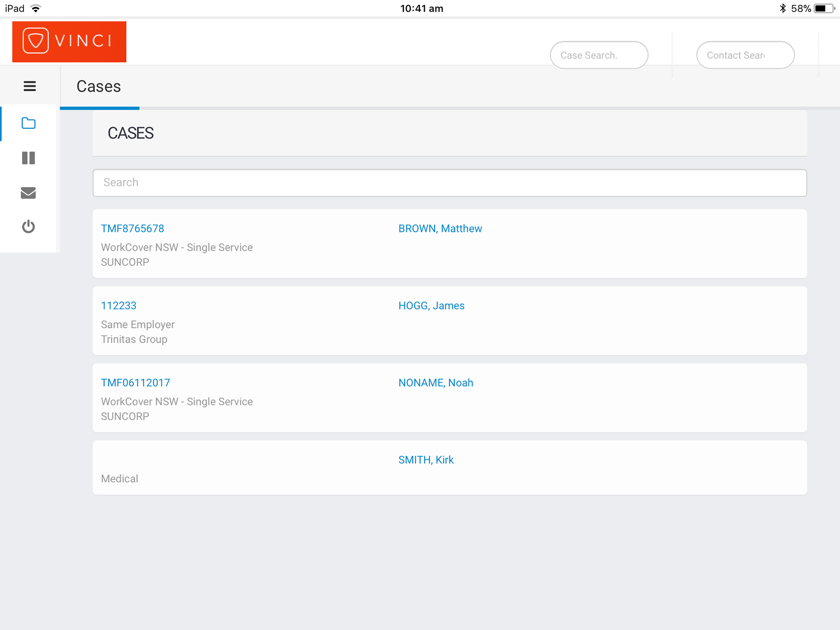Open contact HOGG, James
The image size is (840, 630).
click(x=431, y=305)
